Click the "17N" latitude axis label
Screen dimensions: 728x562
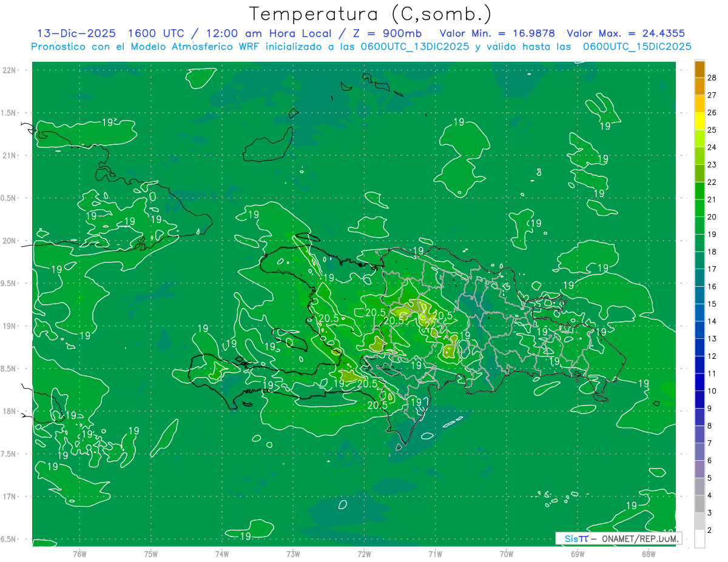tap(9, 497)
